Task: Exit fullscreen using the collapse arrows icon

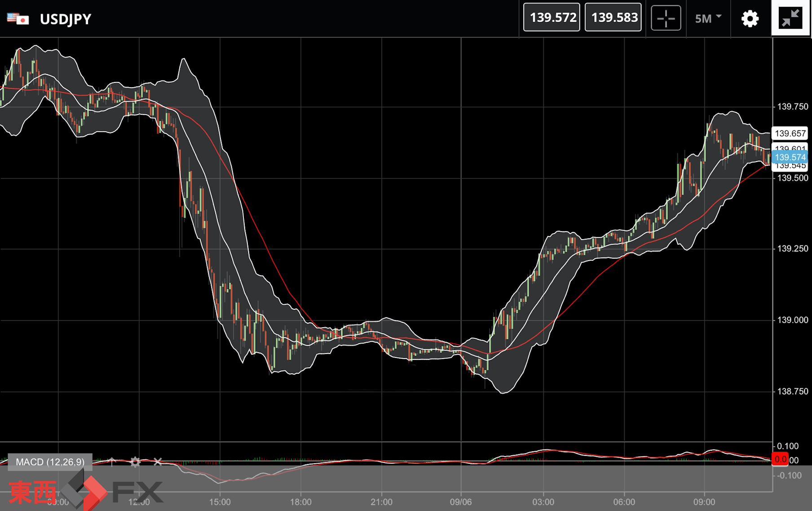Action: tap(790, 18)
